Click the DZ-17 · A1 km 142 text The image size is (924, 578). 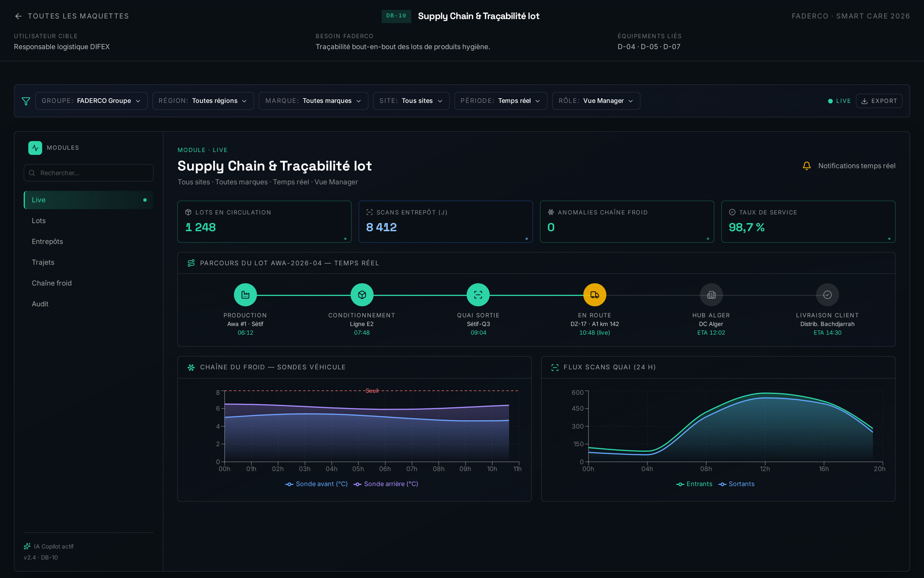[595, 324]
